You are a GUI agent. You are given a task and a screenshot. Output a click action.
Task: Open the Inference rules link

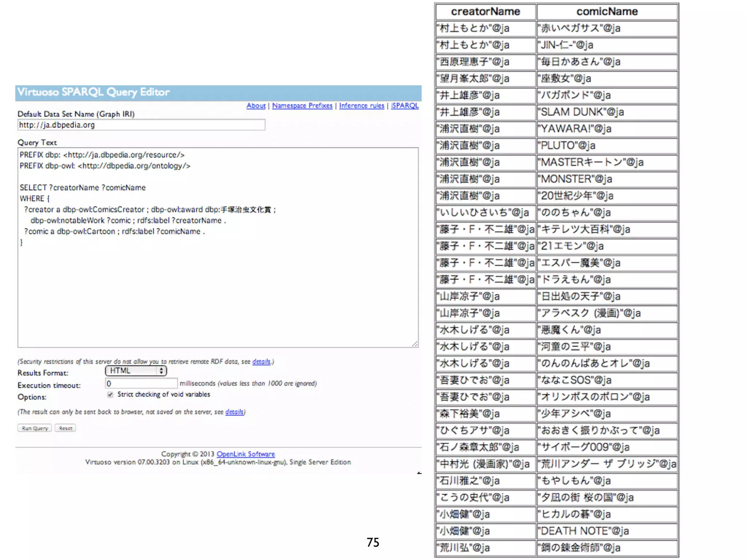point(361,106)
